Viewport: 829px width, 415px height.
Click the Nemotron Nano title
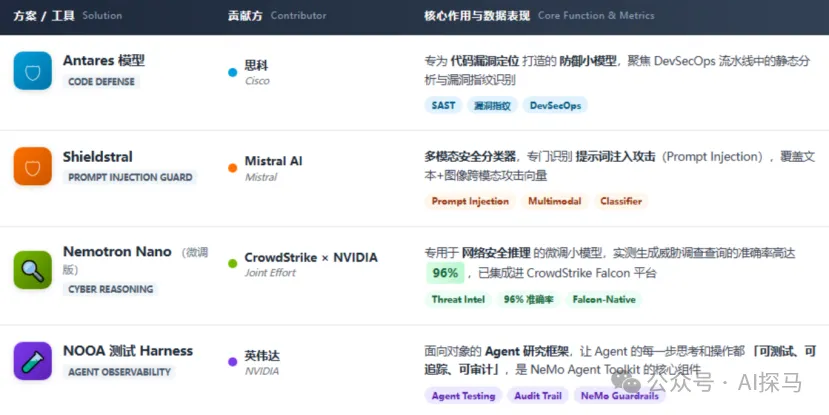pos(117,252)
